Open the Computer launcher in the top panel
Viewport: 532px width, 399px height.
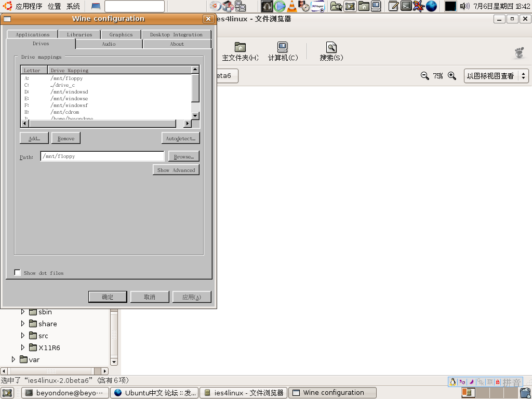pyautogui.click(x=376, y=6)
